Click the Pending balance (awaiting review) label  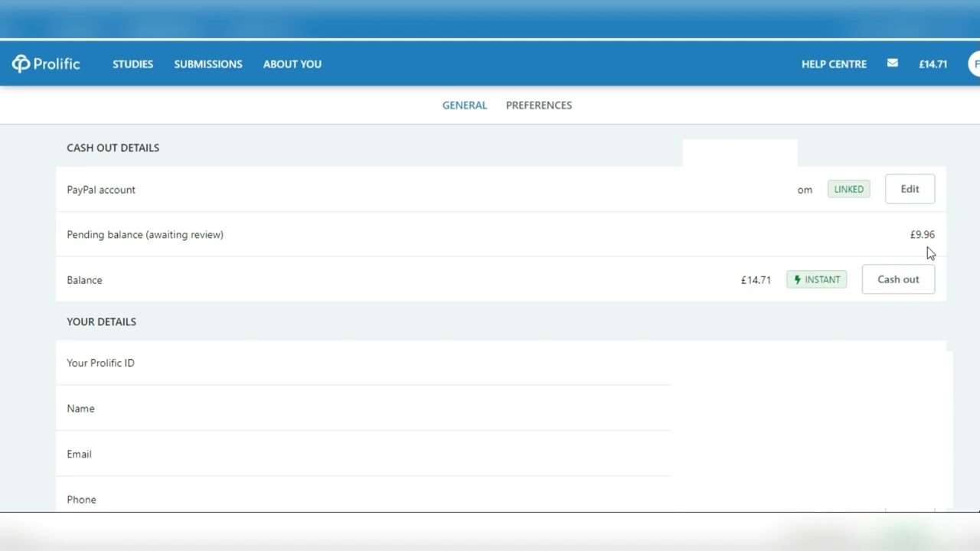click(x=145, y=235)
